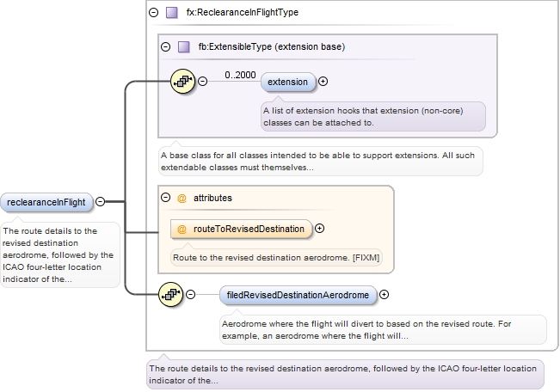Viewport: 560px width, 392px height.
Task: Select sequence icon beside filedRevisedDestinationAerodrome
Action: pos(172,295)
